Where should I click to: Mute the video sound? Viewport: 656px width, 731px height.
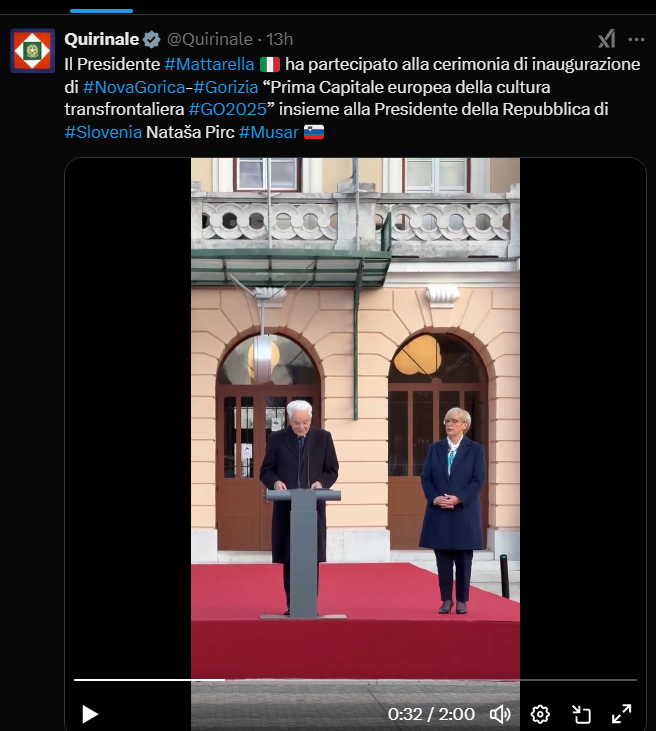tap(500, 714)
